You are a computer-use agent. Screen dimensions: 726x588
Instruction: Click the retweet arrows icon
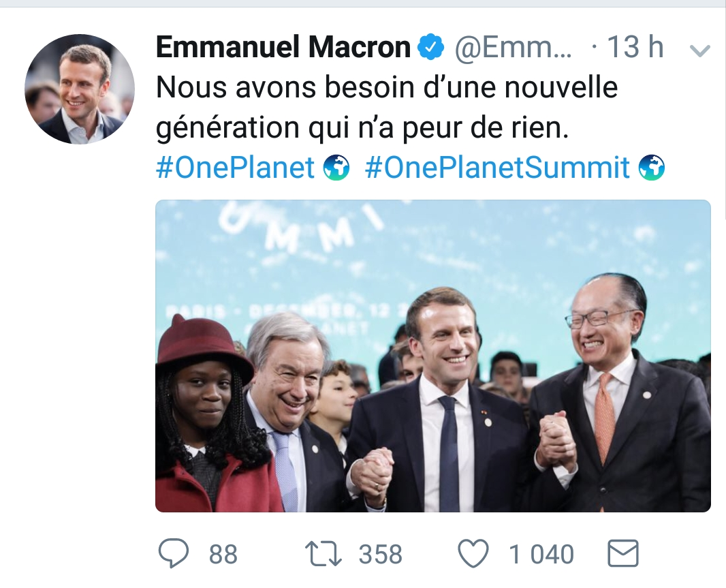coord(325,554)
